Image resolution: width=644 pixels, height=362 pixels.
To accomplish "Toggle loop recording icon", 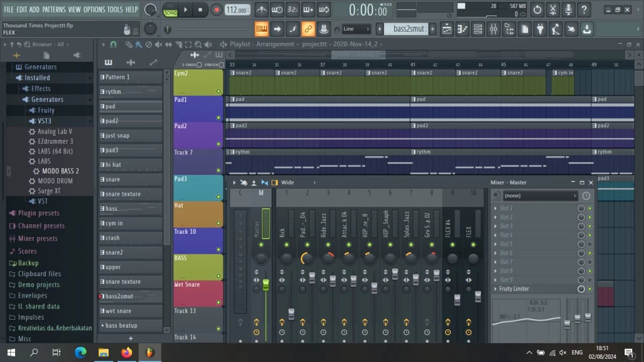I will [324, 10].
